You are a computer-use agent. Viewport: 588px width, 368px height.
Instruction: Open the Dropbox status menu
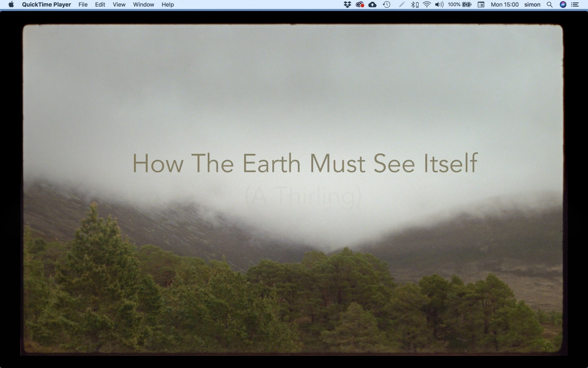click(347, 5)
